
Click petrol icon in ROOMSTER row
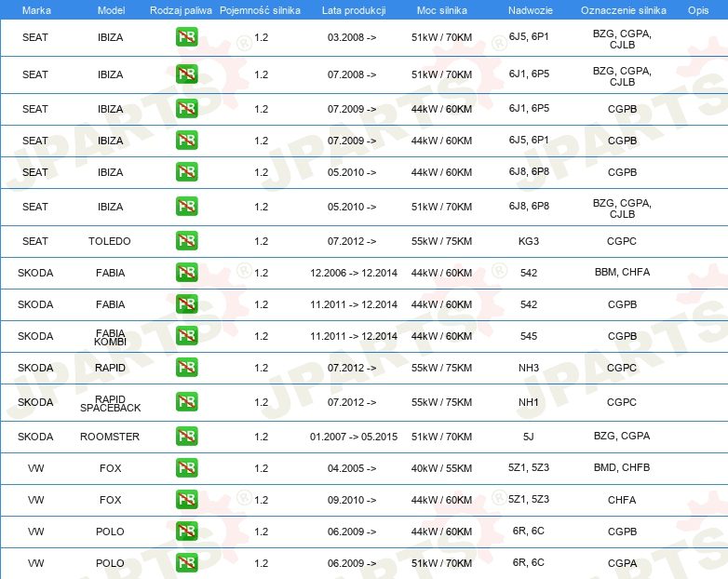tap(186, 437)
